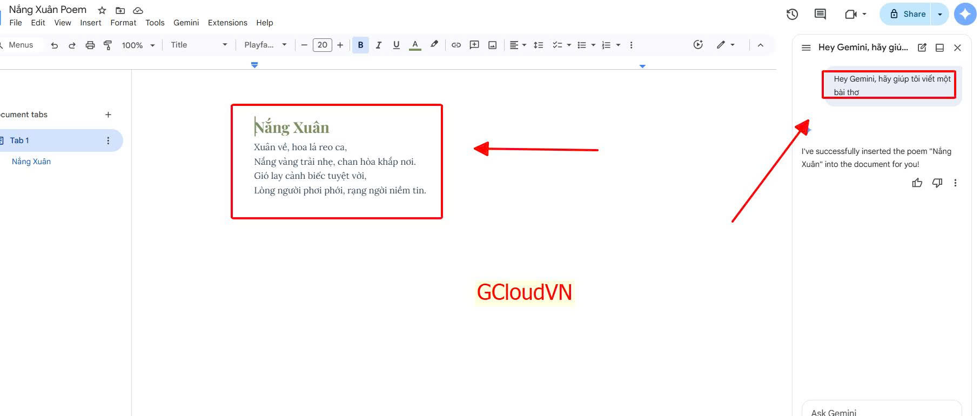Viewport: 980px width, 416px height.
Task: Check the cloud save status icon
Action: point(138,10)
